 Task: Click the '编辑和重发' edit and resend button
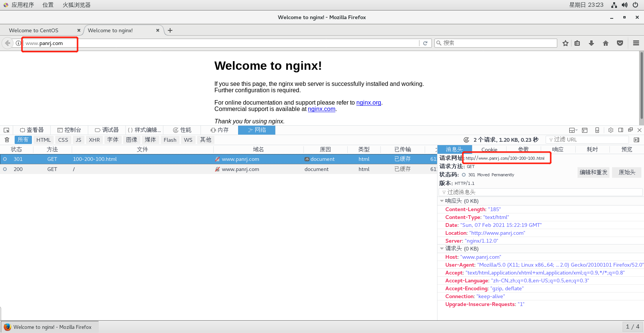[593, 172]
